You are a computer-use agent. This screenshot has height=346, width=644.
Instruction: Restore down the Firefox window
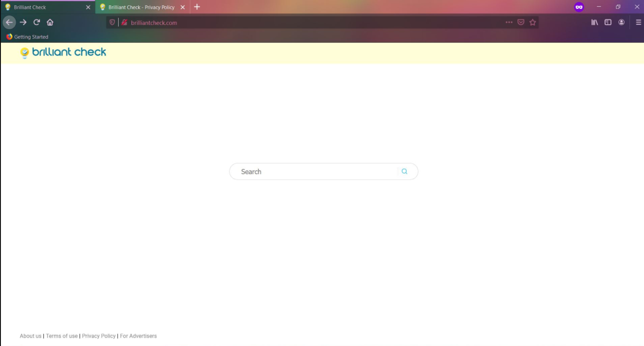pos(618,7)
